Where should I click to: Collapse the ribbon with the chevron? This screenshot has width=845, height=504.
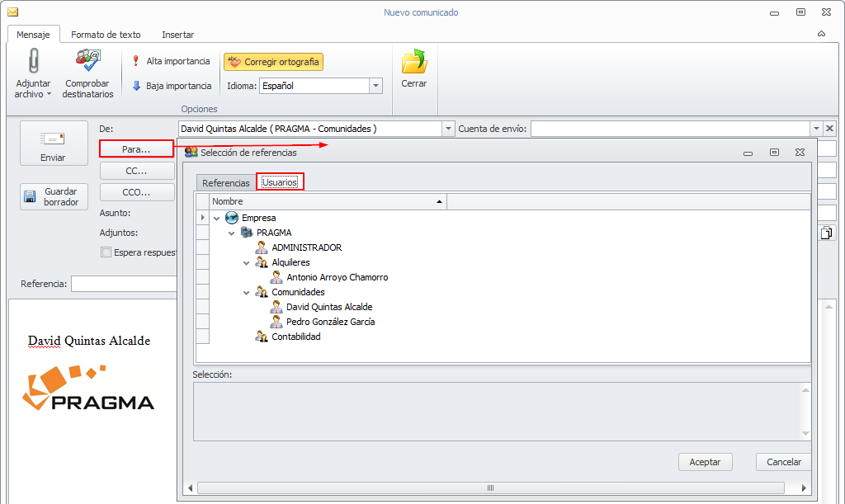click(821, 34)
